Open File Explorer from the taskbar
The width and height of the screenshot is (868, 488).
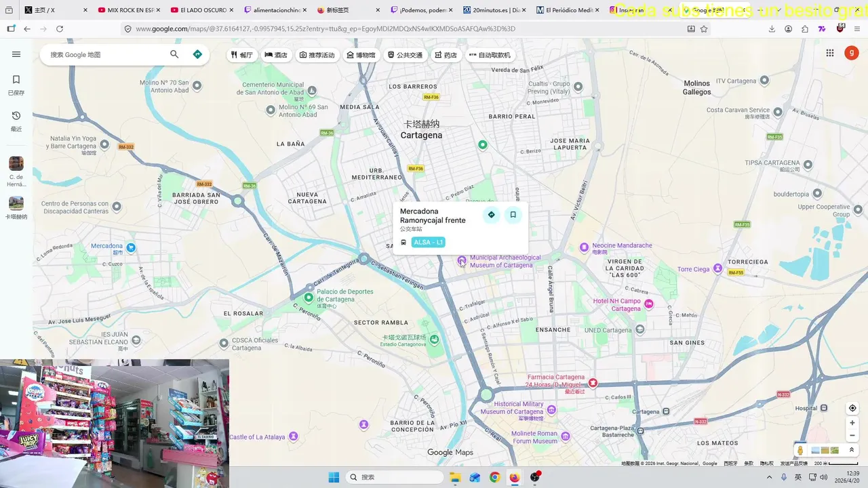pos(455,477)
